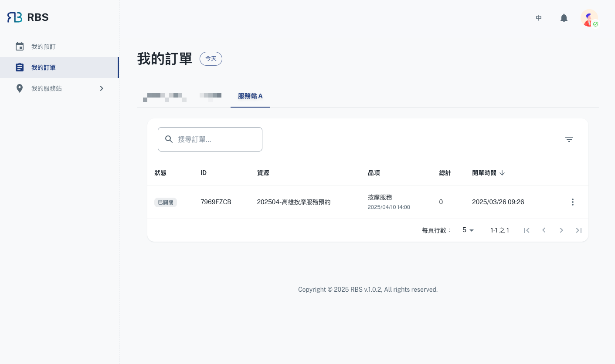
Task: Go to the previous page arrow
Action: tap(544, 230)
